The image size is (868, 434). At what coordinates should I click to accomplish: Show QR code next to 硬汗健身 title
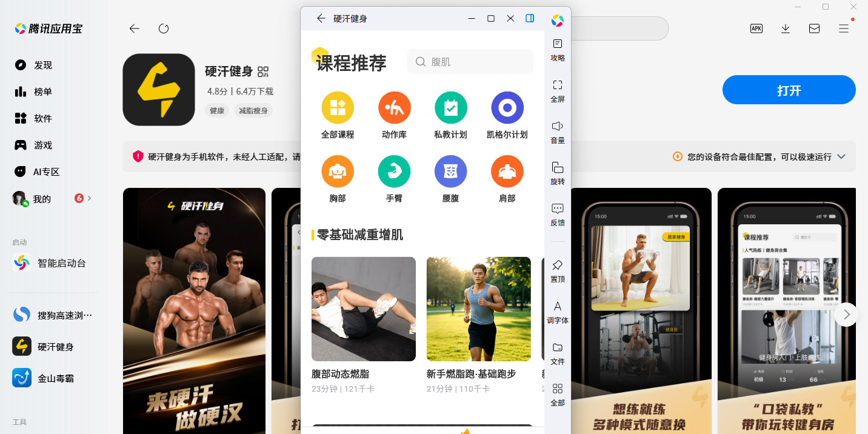tap(263, 72)
